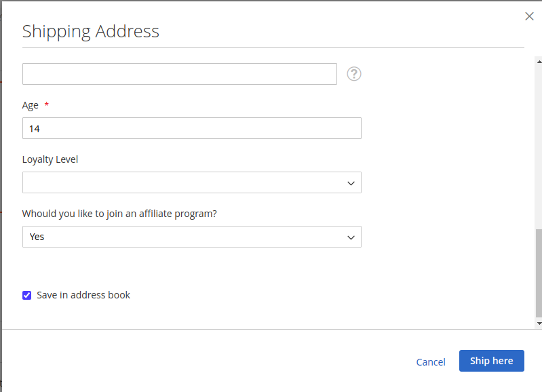Focus the Age input field
This screenshot has width=542, height=392.
pyautogui.click(x=191, y=128)
